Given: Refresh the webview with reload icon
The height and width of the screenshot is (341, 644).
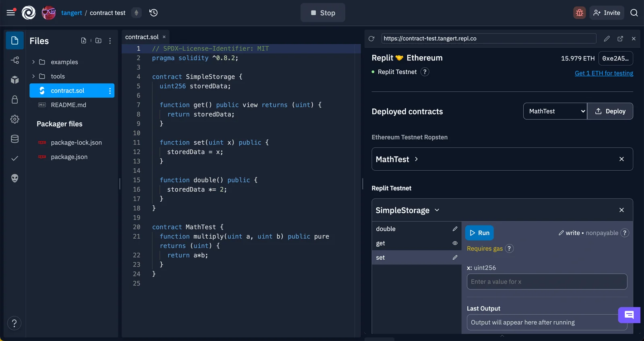Looking at the screenshot, I should point(372,39).
